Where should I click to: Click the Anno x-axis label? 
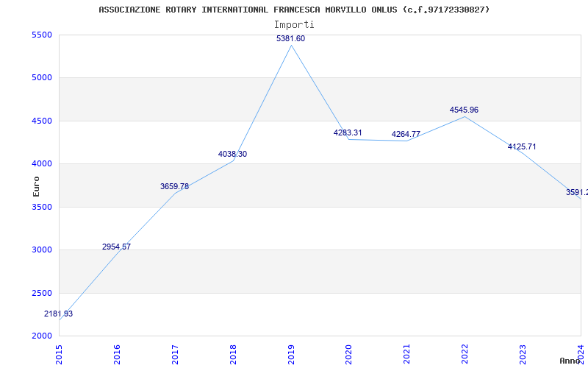pos(570,361)
